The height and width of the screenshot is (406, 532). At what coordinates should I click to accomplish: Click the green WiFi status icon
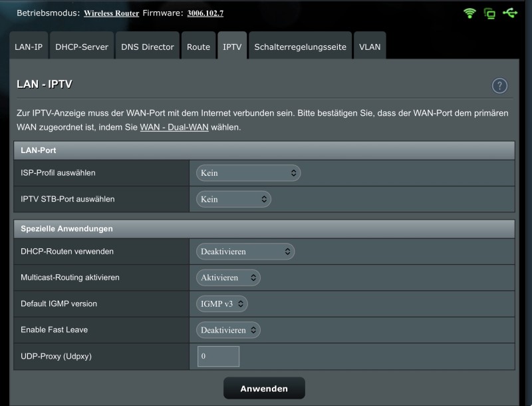[x=470, y=13]
